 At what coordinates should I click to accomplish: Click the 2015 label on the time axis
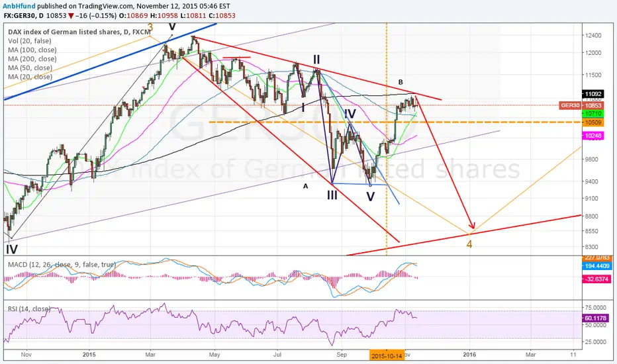[89, 355]
